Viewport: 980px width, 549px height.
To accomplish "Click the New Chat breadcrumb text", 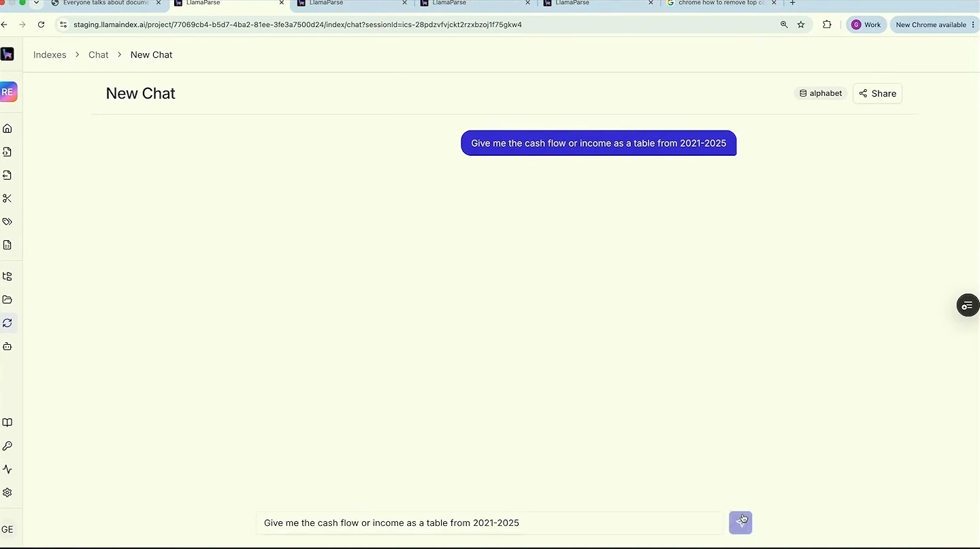I will (x=152, y=54).
